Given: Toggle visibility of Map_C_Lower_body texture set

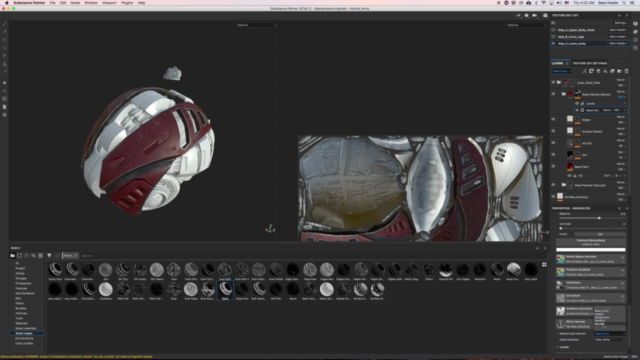Looking at the screenshot, I should [553, 43].
